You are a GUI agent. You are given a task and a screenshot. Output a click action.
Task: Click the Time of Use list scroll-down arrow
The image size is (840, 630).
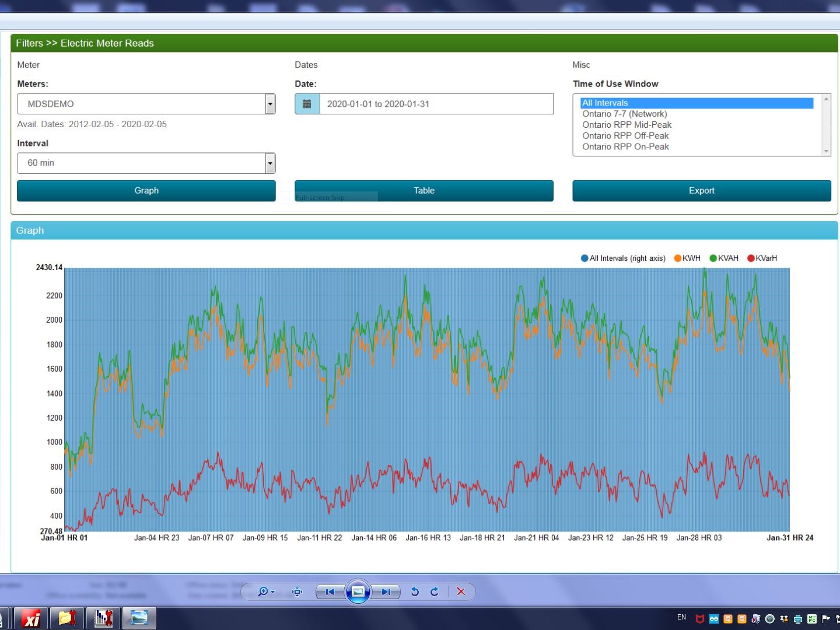(x=826, y=151)
